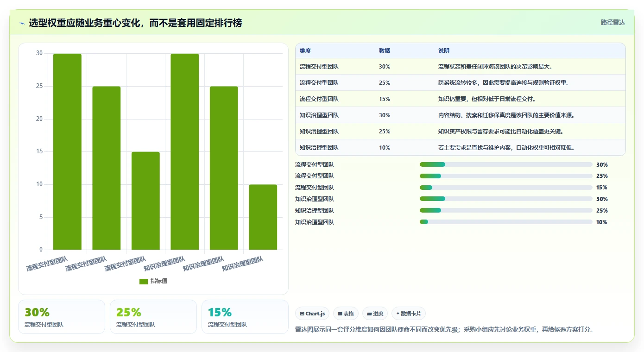This screenshot has height=352, width=644.
Task: Click the lightning icon before the slide title
Action: click(22, 23)
